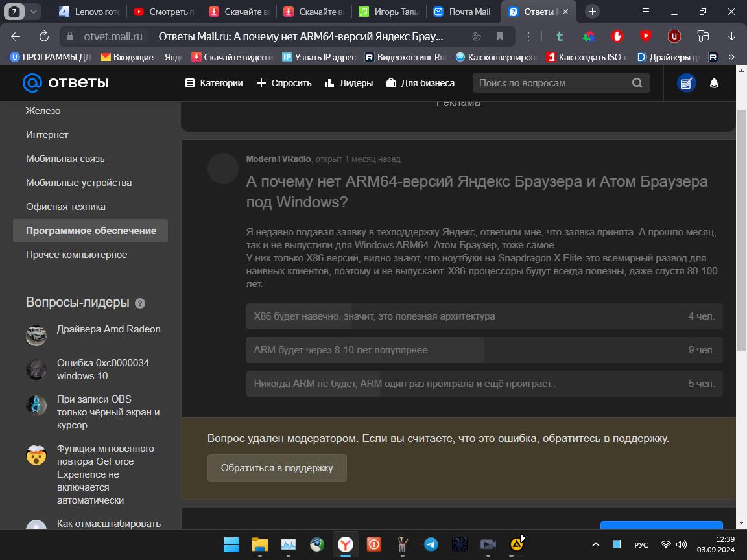747x560 pixels.
Task: Vote 'X86 будет навечно' poll option
Action: pyautogui.click(x=484, y=316)
